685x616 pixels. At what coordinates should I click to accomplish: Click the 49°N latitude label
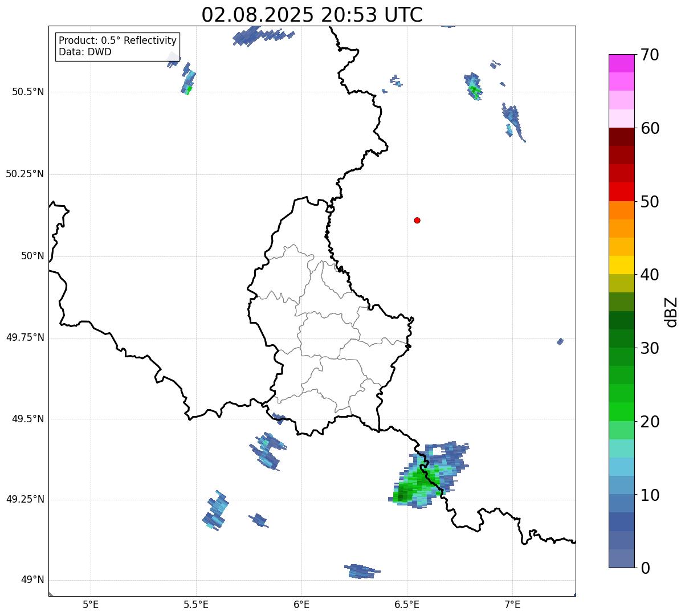pyautogui.click(x=32, y=580)
